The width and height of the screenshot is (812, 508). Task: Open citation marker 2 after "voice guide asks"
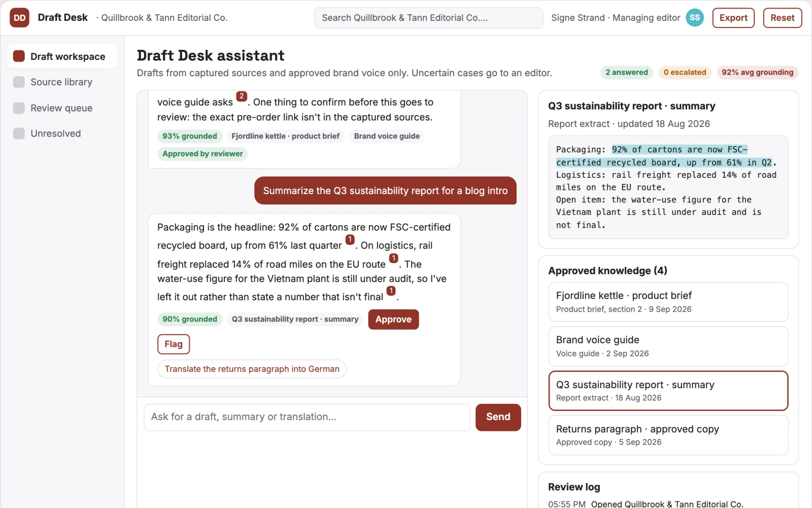[242, 96]
